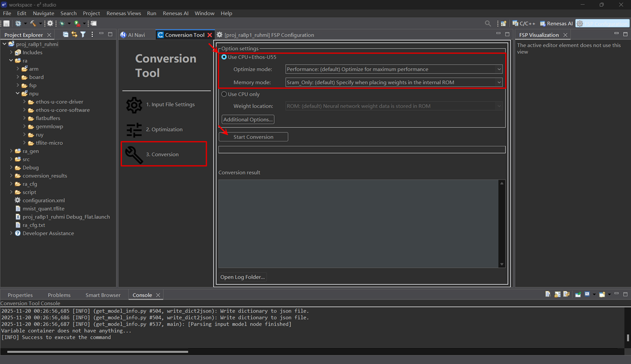Open Project Explorer view menu (three dots)
The width and height of the screenshot is (631, 364).
coord(92,34)
